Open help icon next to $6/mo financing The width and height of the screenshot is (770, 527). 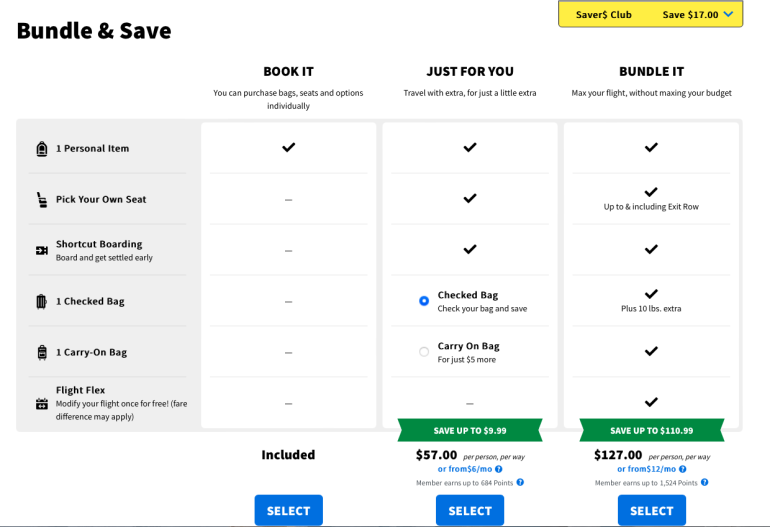point(499,469)
